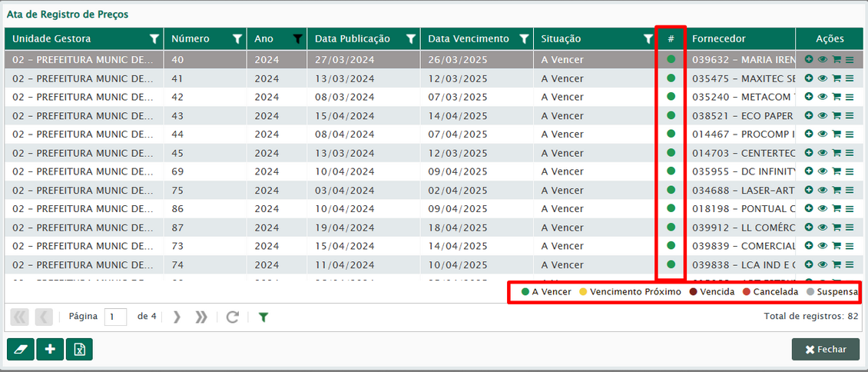Expand the Situação column filter
The width and height of the screenshot is (868, 372).
click(x=647, y=38)
